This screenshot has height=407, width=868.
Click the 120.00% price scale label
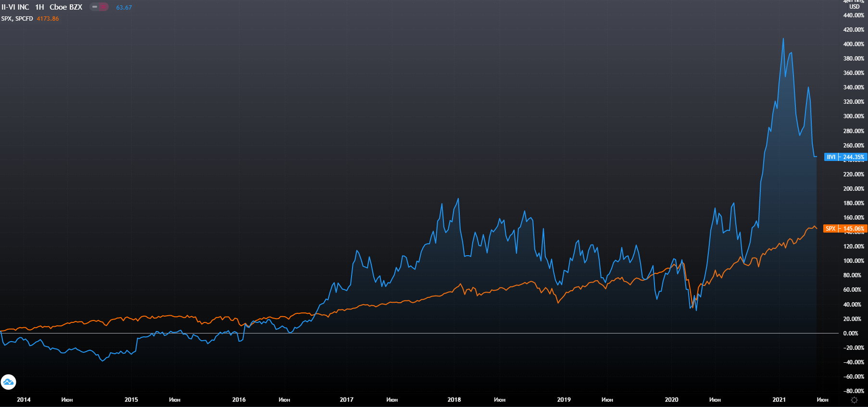tap(854, 247)
